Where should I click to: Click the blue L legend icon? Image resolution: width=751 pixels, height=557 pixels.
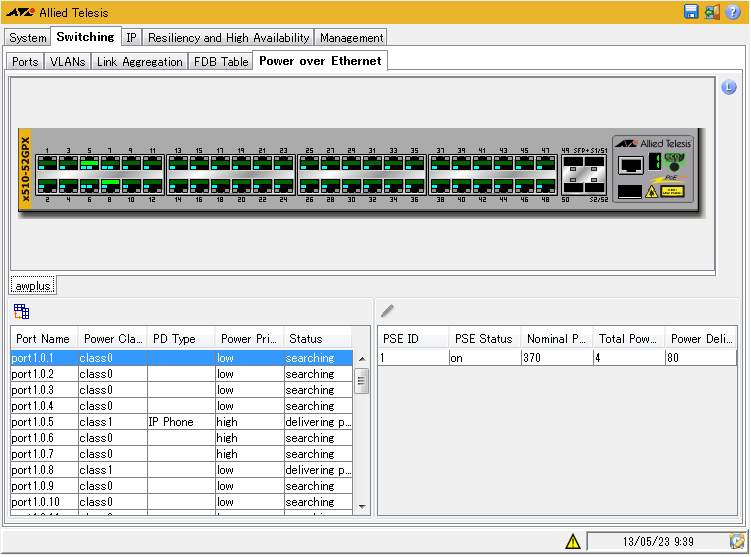728,87
